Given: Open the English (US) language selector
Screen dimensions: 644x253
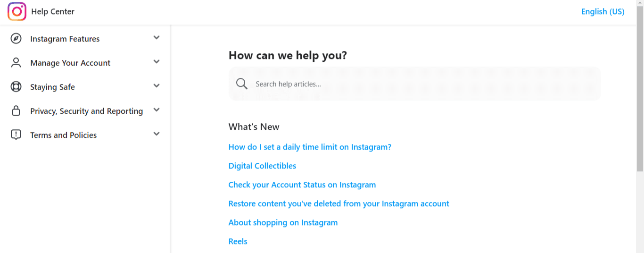Looking at the screenshot, I should click(x=603, y=12).
